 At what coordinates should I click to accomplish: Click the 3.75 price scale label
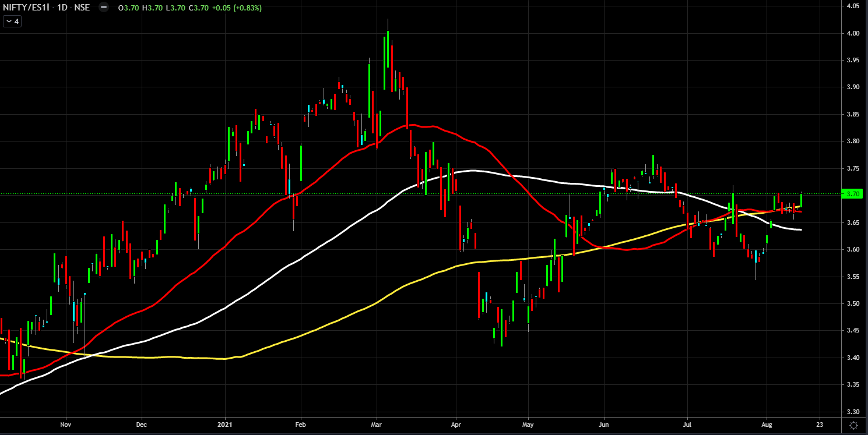coord(852,168)
